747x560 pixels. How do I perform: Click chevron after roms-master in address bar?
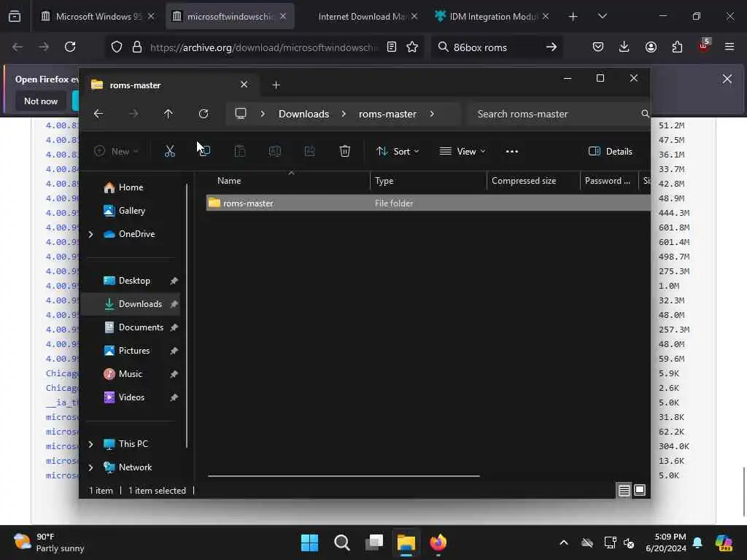click(432, 114)
